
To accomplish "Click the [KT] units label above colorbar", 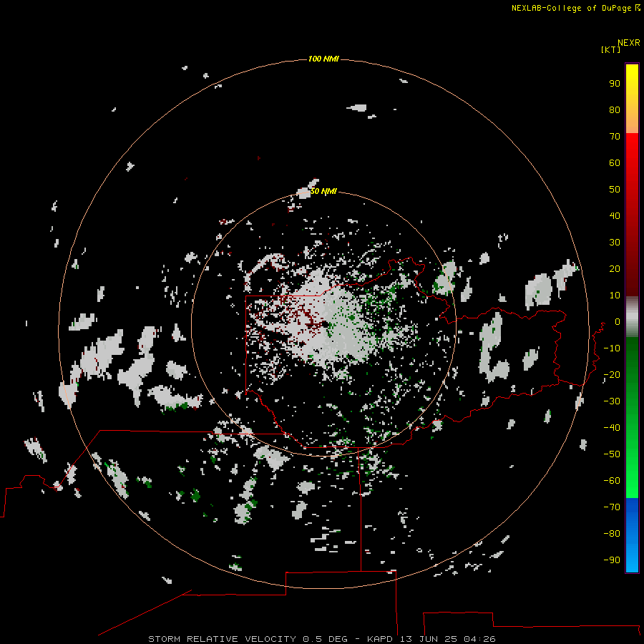I will (610, 49).
